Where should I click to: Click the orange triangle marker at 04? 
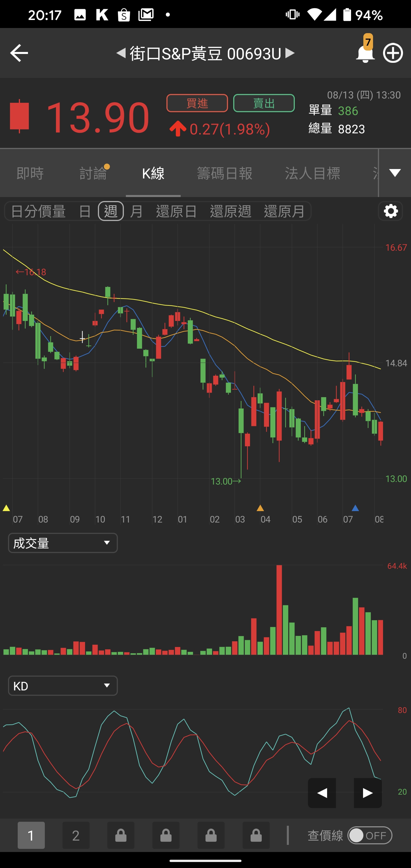(x=260, y=508)
